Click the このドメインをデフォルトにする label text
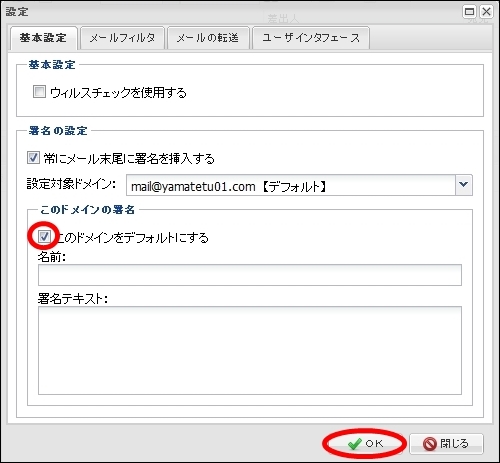This screenshot has height=463, width=500. pyautogui.click(x=132, y=238)
